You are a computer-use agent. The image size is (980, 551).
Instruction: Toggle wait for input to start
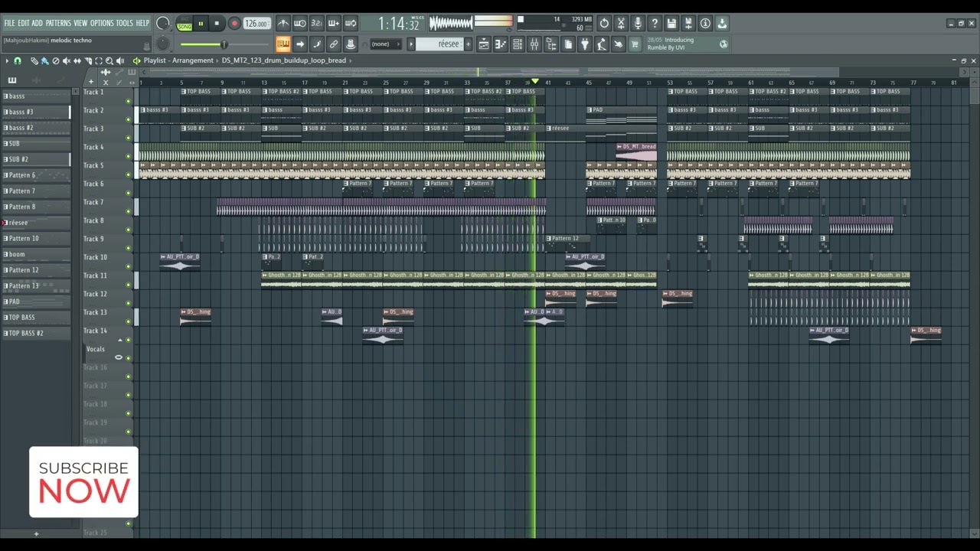[x=300, y=24]
